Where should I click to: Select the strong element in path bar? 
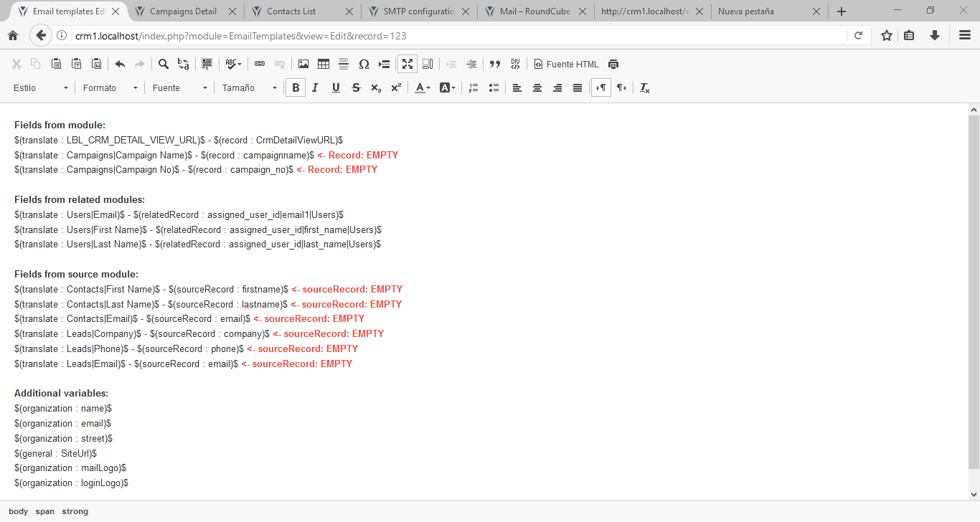(x=75, y=511)
